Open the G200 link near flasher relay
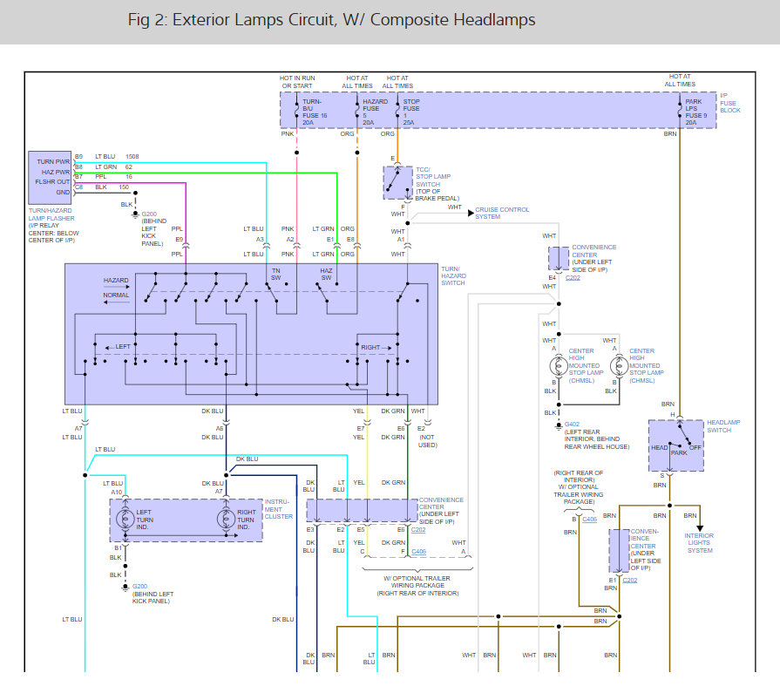This screenshot has height=700, width=780. click(149, 214)
